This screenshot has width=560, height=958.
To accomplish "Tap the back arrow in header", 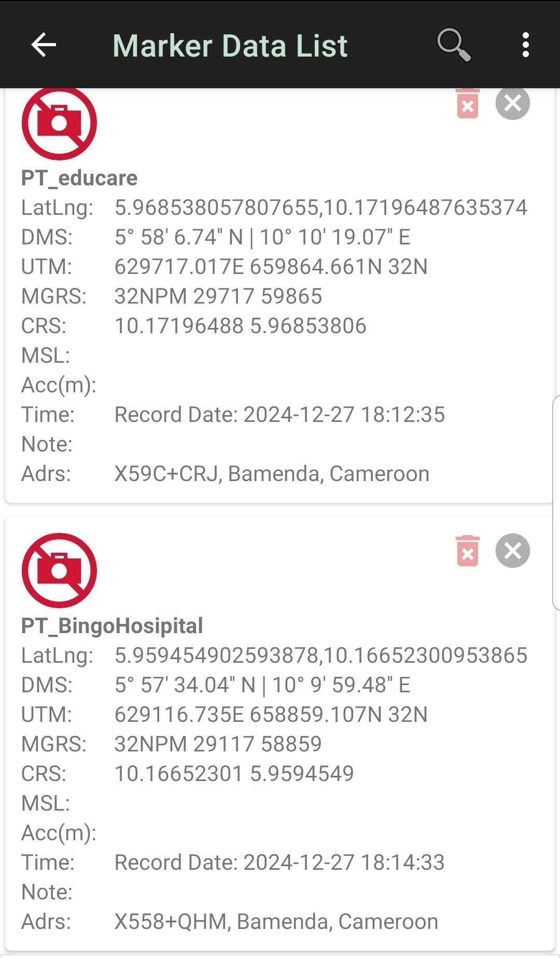I will point(44,45).
